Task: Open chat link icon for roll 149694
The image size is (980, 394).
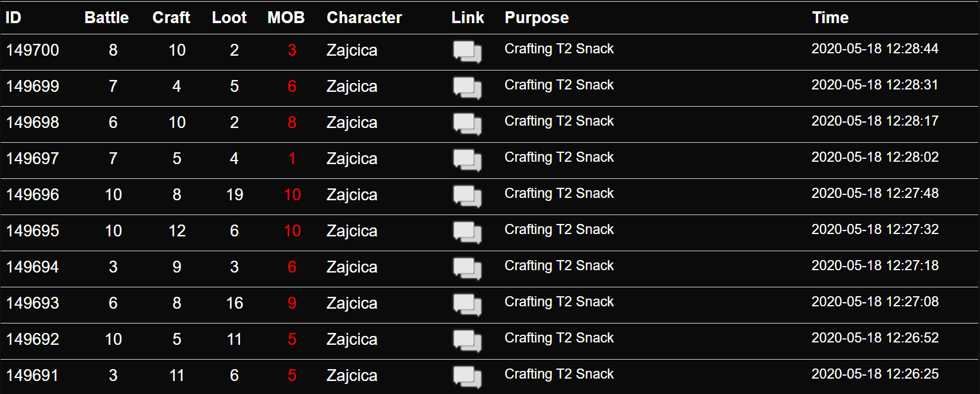Action: click(x=467, y=268)
